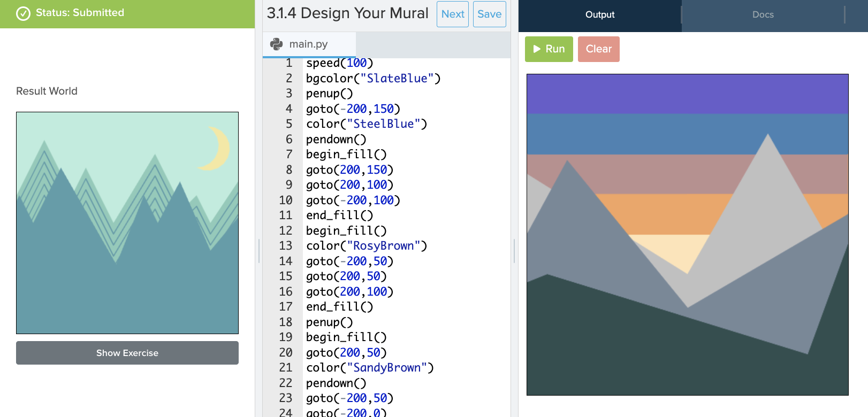Click the color("RosyBrown") code line
868x417 pixels.
(x=366, y=246)
